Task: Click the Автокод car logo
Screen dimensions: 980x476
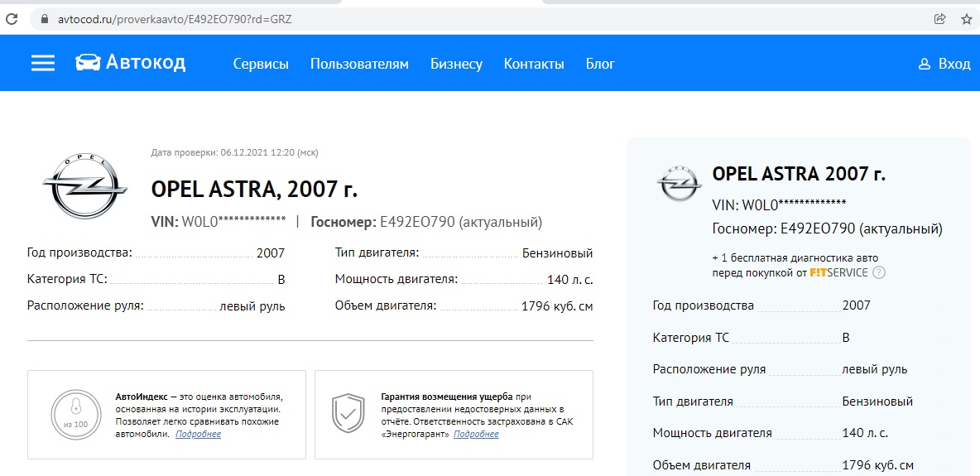Action: click(87, 63)
